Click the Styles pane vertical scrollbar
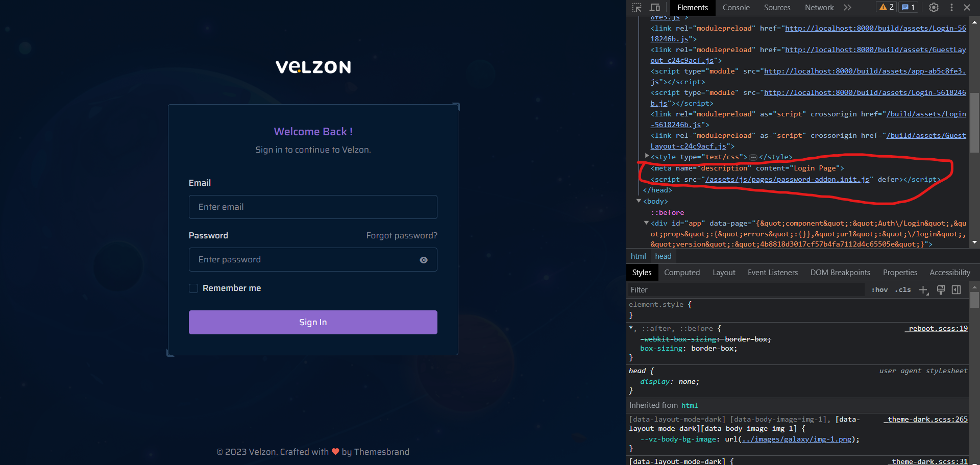This screenshot has width=980, height=465. [974, 300]
